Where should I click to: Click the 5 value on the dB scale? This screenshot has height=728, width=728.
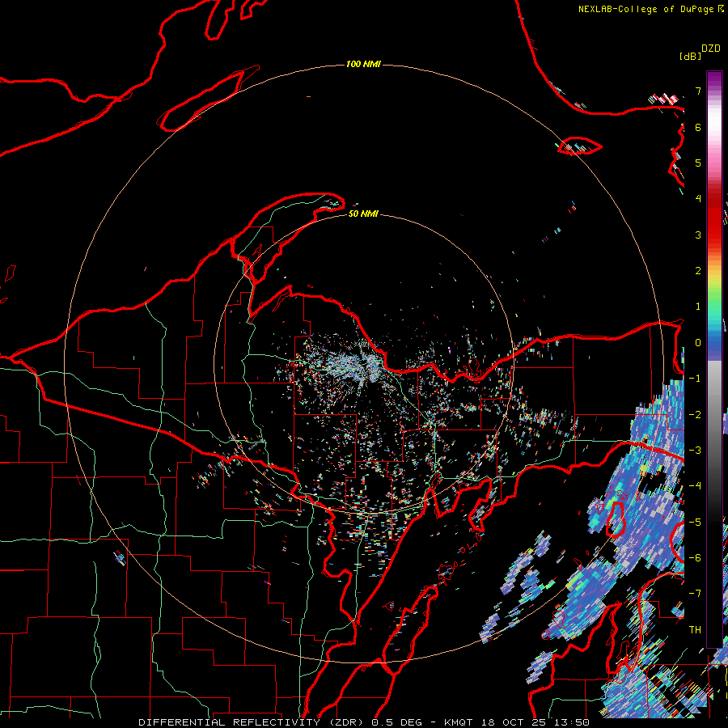click(x=698, y=163)
